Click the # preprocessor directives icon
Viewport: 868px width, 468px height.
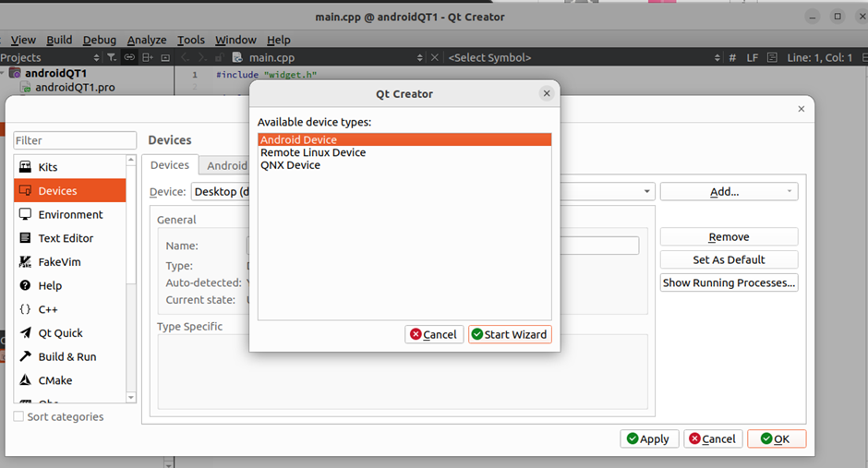[732, 57]
